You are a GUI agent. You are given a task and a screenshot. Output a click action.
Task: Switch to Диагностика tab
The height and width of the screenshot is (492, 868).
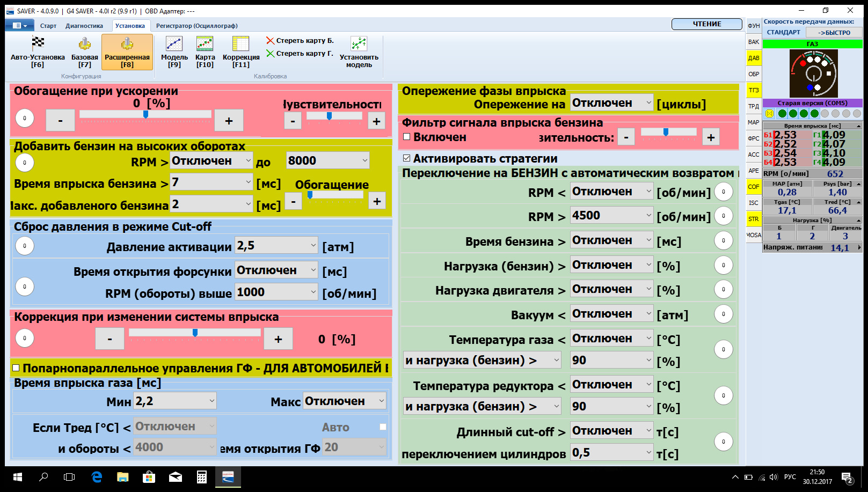pyautogui.click(x=84, y=26)
